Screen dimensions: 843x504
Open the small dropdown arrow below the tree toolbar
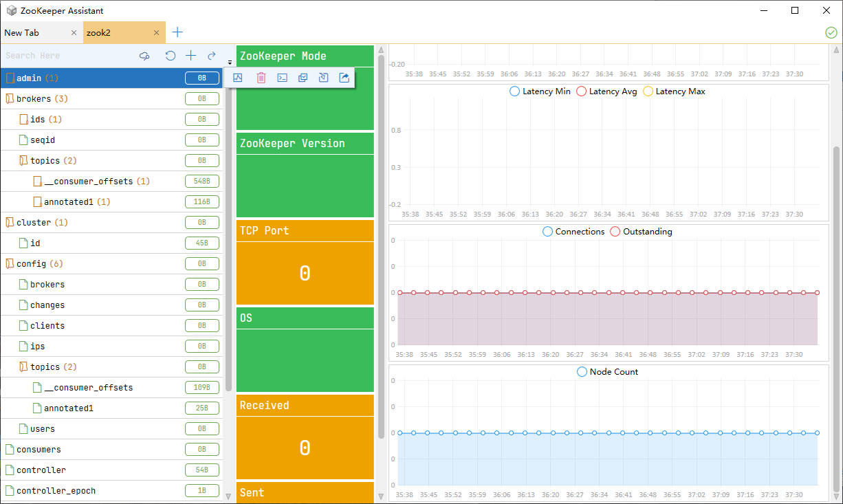tap(230, 63)
